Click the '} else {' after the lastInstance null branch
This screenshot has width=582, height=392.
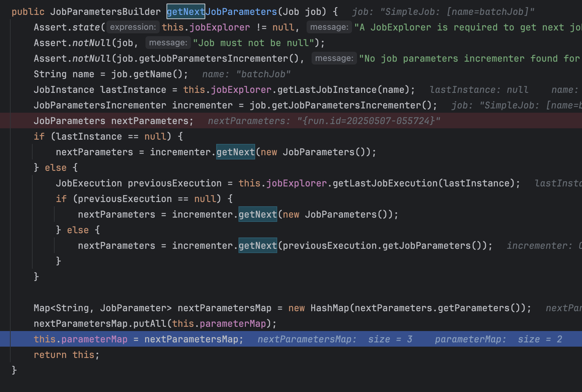pos(56,168)
